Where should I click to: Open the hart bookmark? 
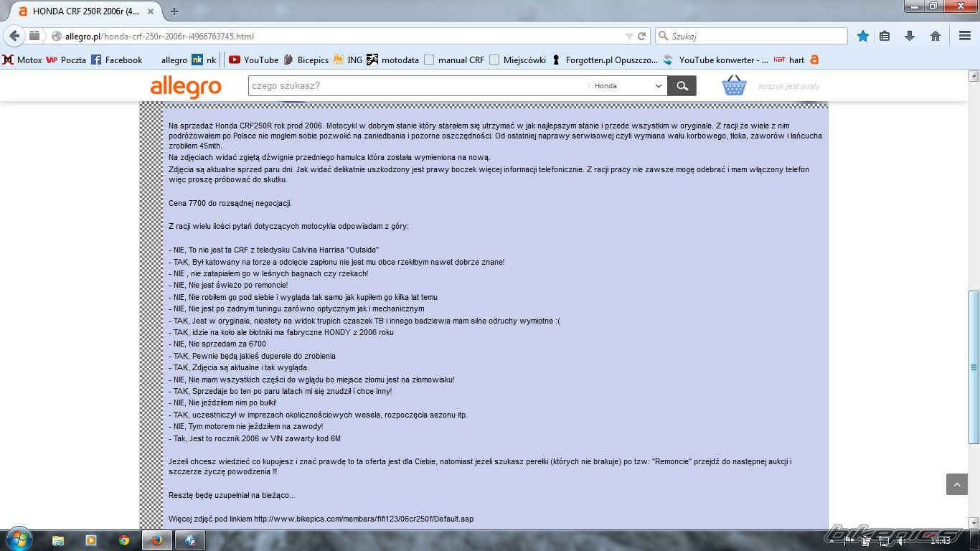coord(788,60)
